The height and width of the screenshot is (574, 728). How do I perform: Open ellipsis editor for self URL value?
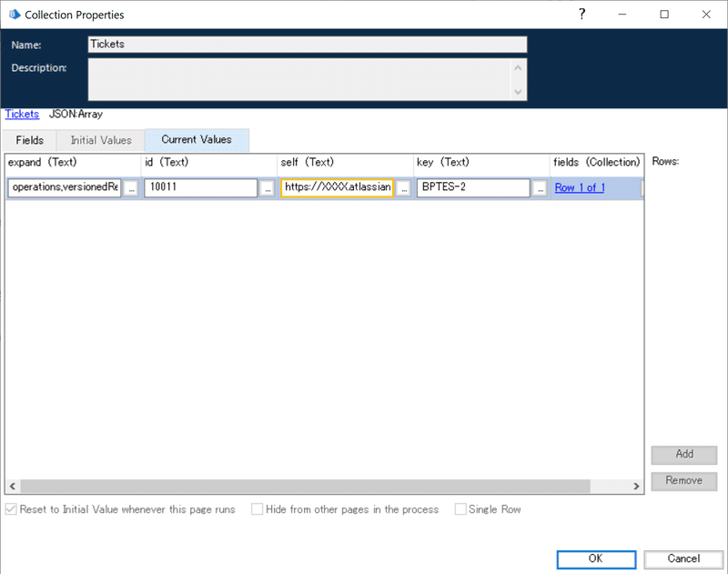[403, 188]
